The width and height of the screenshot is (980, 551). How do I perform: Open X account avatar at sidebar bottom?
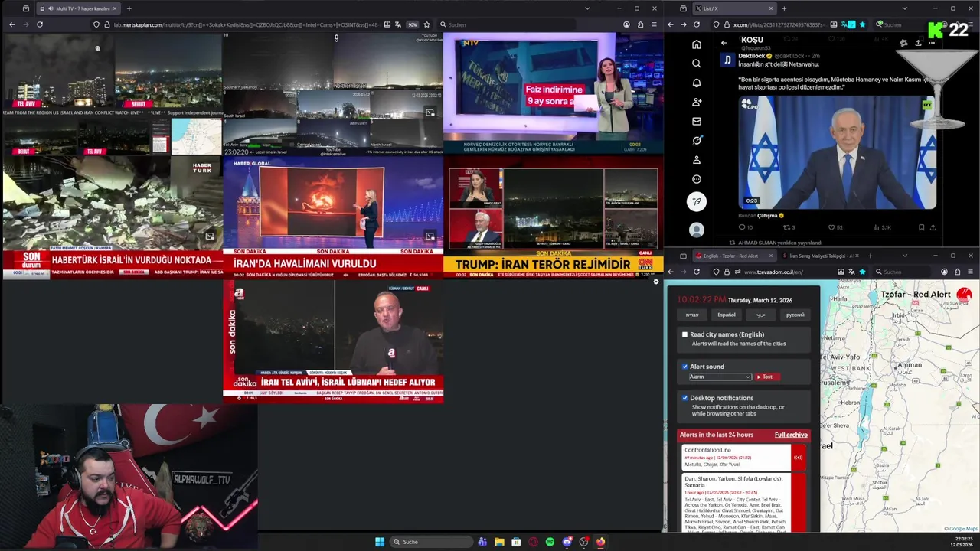(x=696, y=230)
